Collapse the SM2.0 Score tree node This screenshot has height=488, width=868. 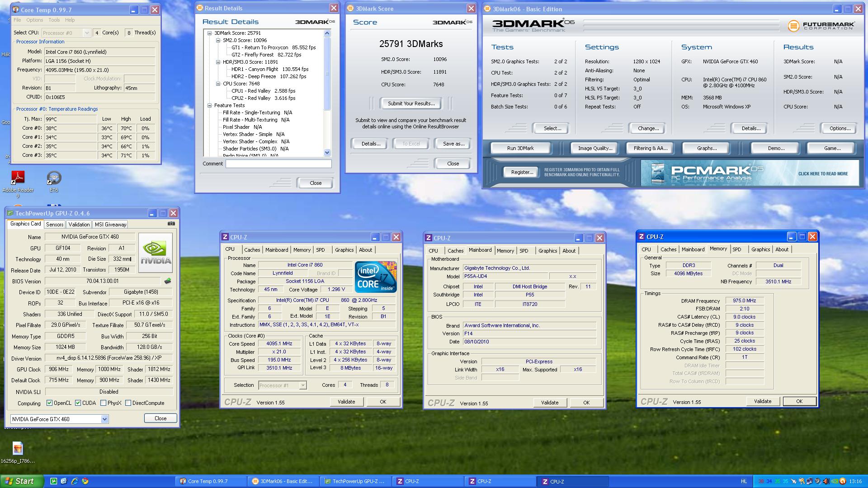point(218,40)
